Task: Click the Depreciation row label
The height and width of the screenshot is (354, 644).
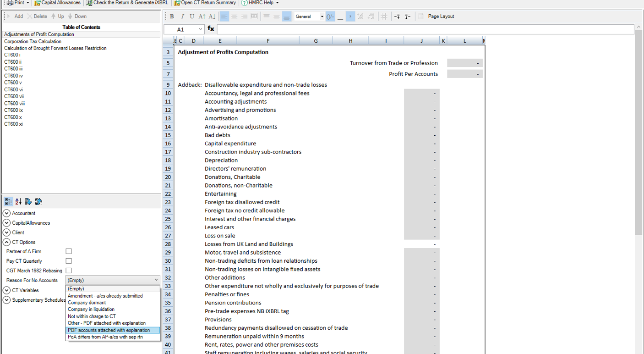Action: click(221, 160)
